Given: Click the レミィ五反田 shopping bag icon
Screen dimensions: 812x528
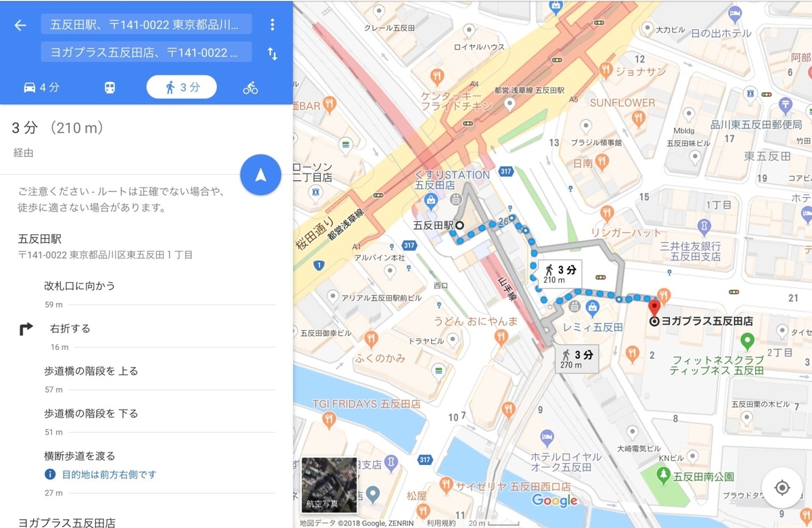Looking at the screenshot, I should [x=593, y=309].
